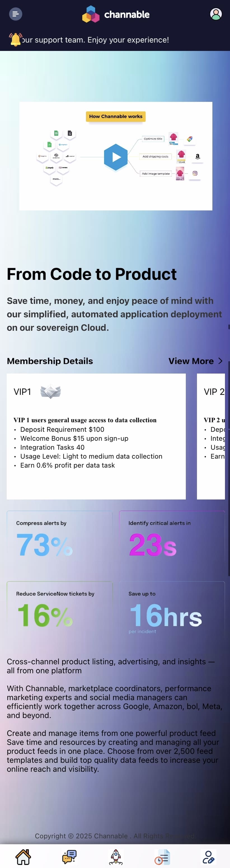Go to Home via house icon
230x868 pixels.
click(23, 857)
